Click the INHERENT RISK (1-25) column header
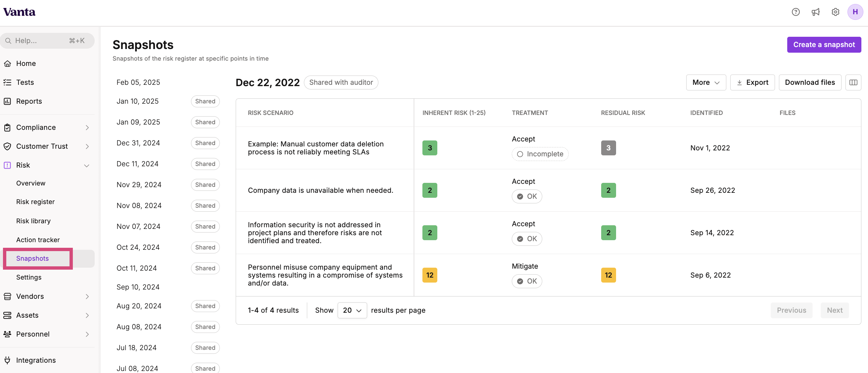Viewport: 868px width, 373px height. pos(454,113)
